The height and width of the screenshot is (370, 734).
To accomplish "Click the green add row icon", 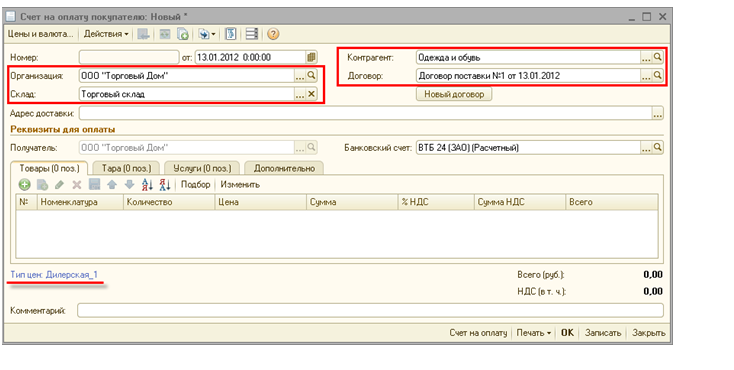I will (24, 185).
